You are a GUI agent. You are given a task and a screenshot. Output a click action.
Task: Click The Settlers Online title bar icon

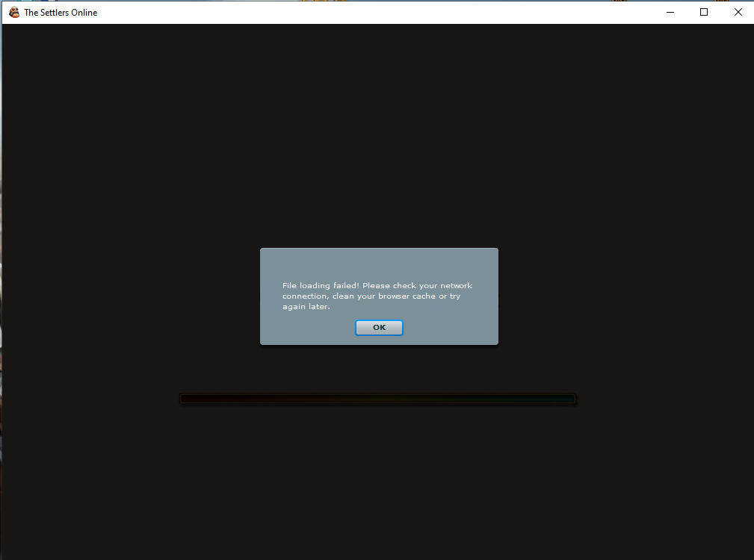pos(14,13)
